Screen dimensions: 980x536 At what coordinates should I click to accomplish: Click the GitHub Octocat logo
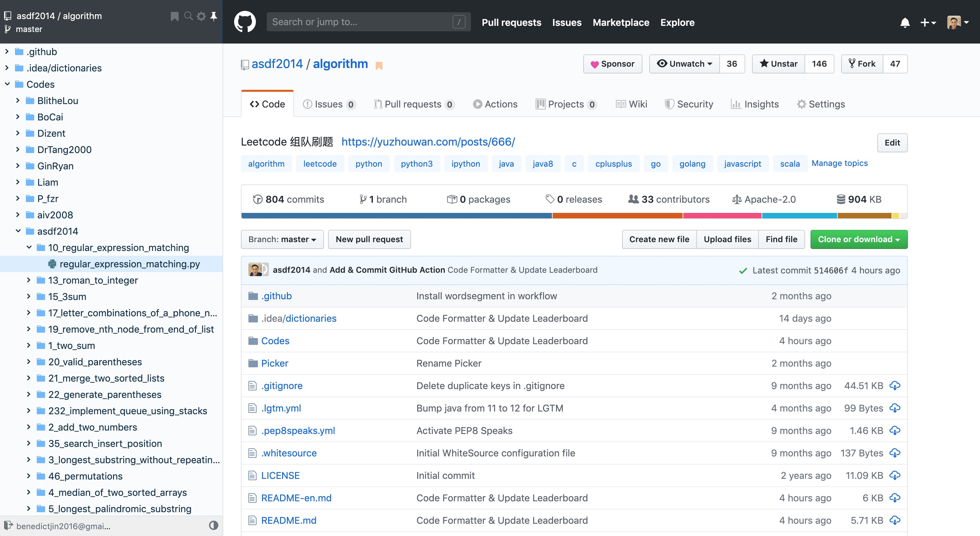pyautogui.click(x=245, y=22)
